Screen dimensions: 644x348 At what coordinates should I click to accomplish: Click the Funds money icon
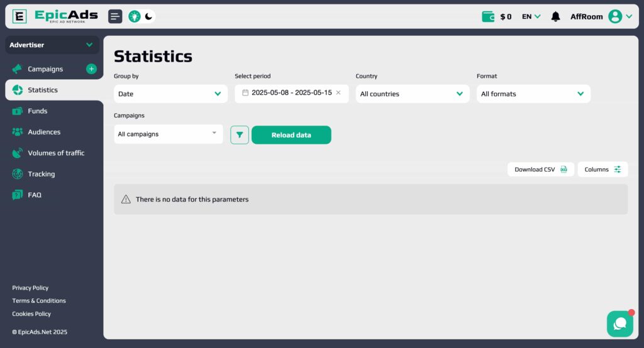click(x=17, y=111)
